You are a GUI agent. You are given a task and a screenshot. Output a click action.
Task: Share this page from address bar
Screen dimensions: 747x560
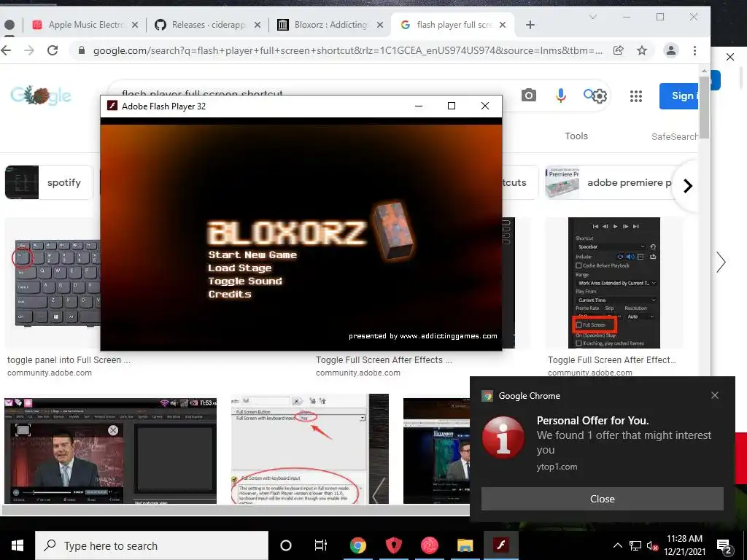(619, 50)
